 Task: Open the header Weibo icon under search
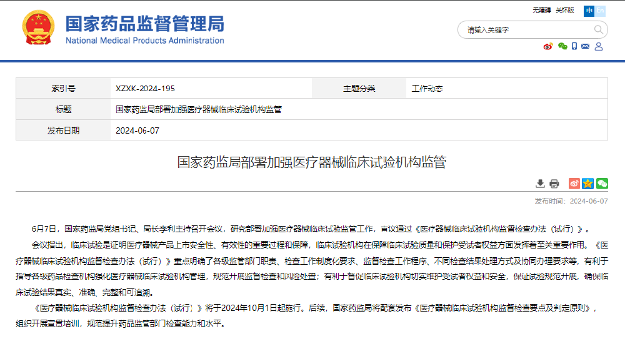(548, 46)
